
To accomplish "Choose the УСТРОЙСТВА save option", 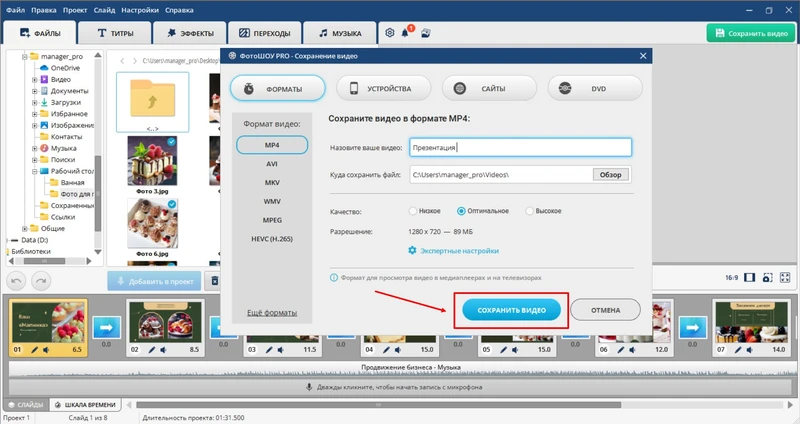I will coord(384,88).
